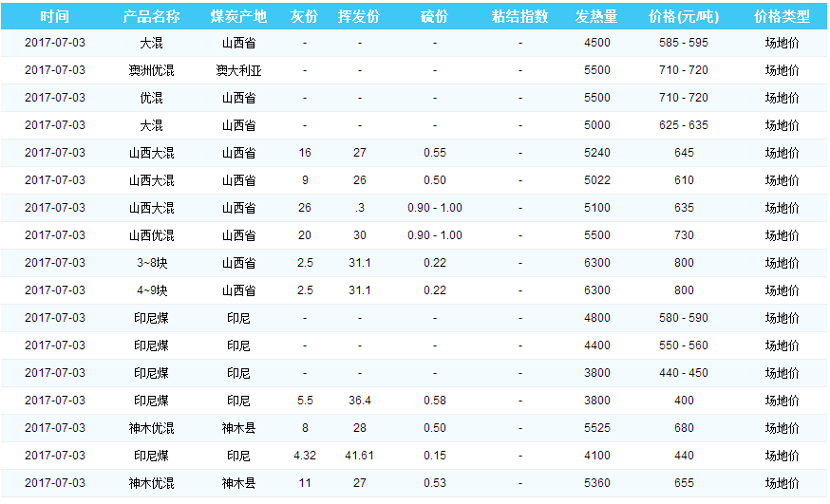Click the 时间 column header
Screen dimensions: 830x504
[55, 17]
